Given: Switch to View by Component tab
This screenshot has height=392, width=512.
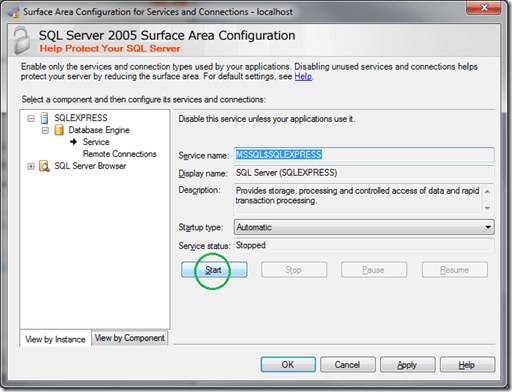Looking at the screenshot, I should pyautogui.click(x=130, y=338).
